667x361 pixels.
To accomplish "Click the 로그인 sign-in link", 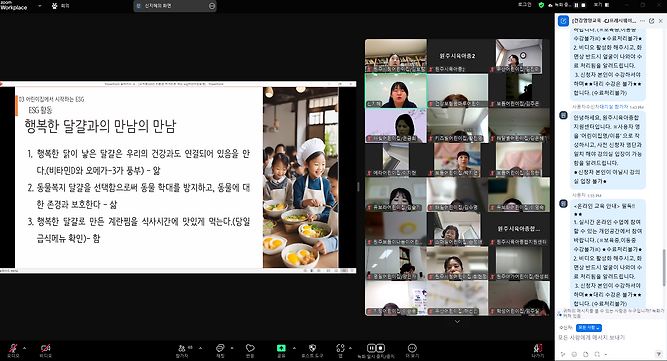I will click(x=524, y=5).
